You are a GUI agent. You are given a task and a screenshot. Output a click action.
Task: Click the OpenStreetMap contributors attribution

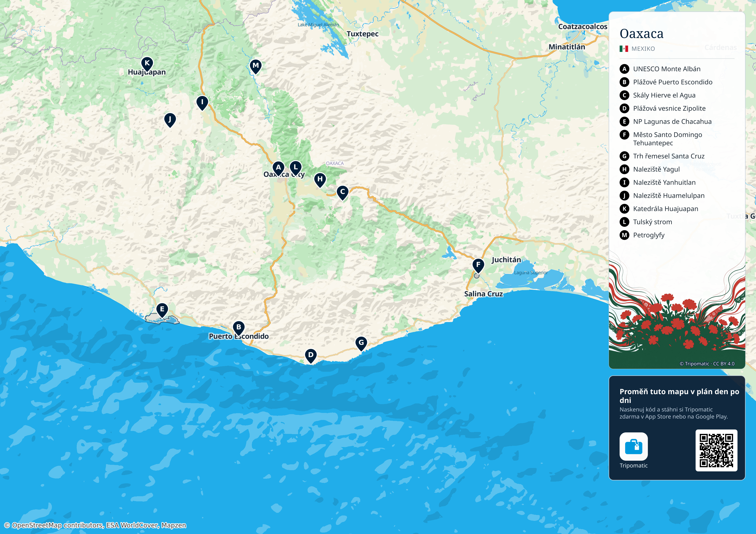[x=95, y=525]
